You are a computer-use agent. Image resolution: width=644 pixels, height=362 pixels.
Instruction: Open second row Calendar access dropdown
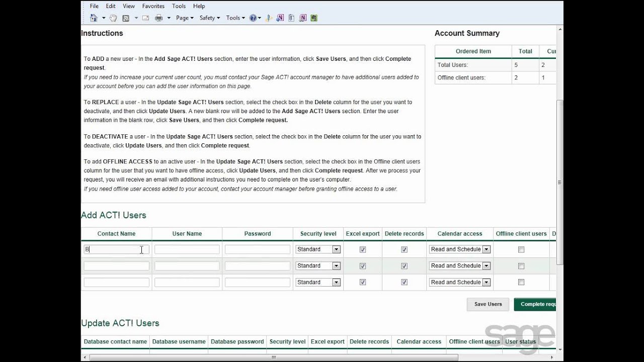(459, 266)
